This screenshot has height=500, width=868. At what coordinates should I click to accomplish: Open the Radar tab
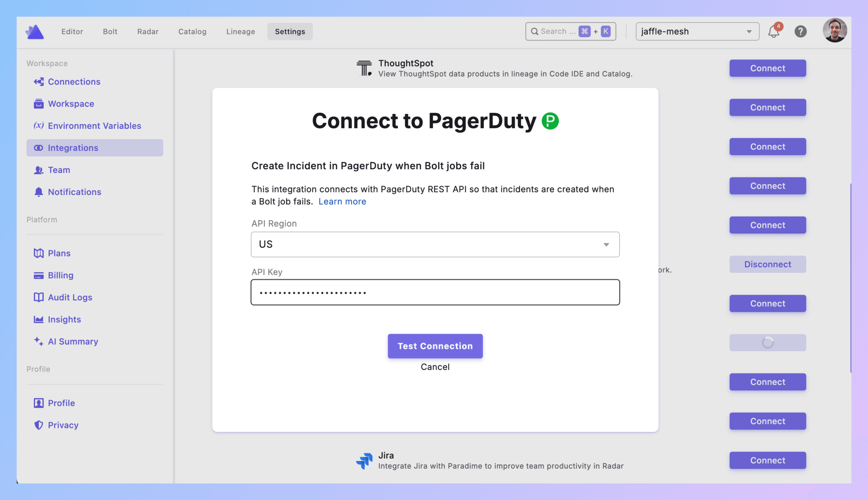[148, 32]
